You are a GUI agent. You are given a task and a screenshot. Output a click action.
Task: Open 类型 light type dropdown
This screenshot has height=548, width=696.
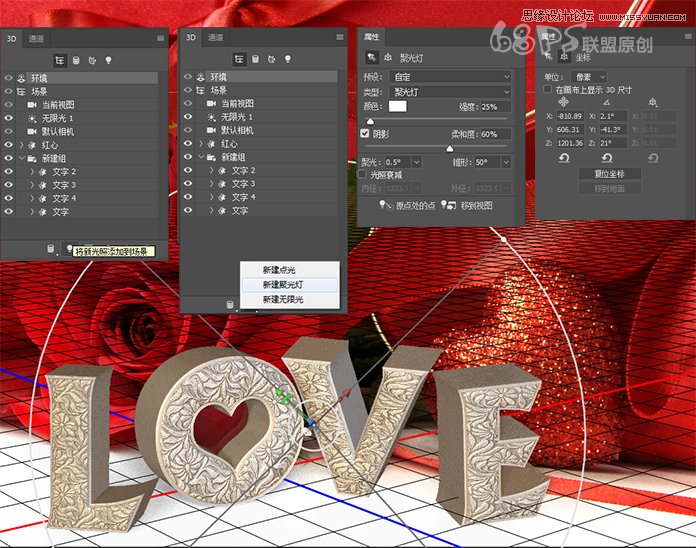(x=450, y=92)
